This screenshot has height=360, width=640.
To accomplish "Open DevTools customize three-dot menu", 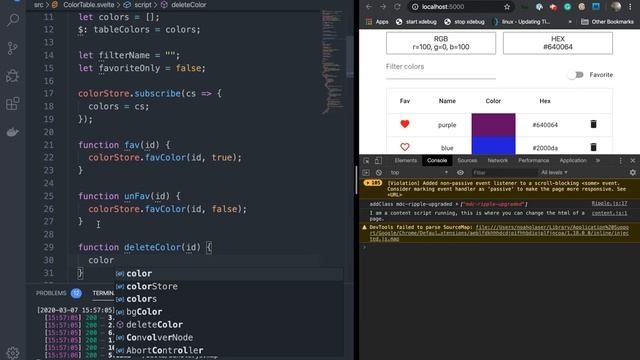I will point(620,161).
